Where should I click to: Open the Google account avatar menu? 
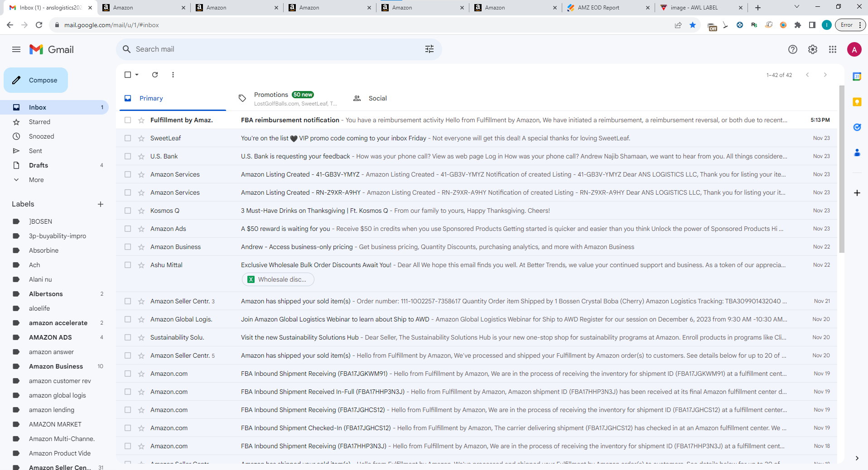pos(854,49)
